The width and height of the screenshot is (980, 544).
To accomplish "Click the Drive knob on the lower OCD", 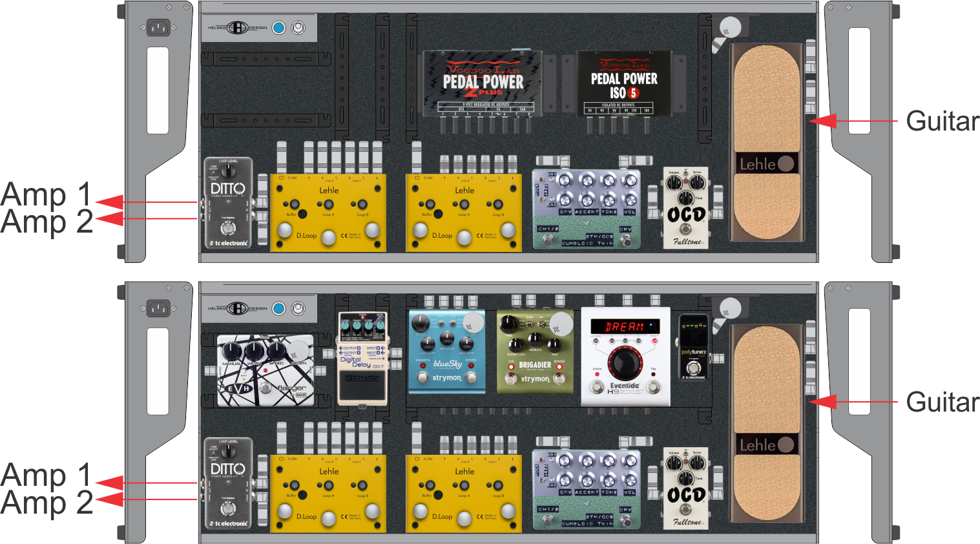I will [696, 464].
